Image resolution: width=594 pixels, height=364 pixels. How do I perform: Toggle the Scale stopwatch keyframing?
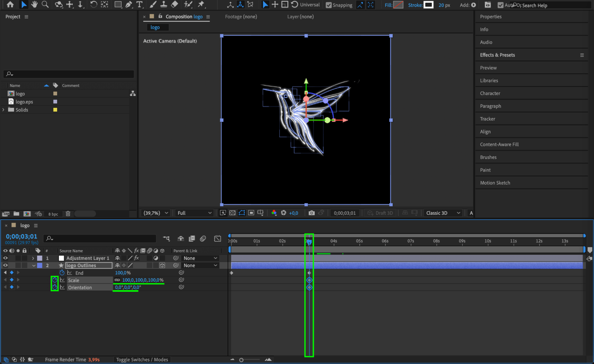55,280
